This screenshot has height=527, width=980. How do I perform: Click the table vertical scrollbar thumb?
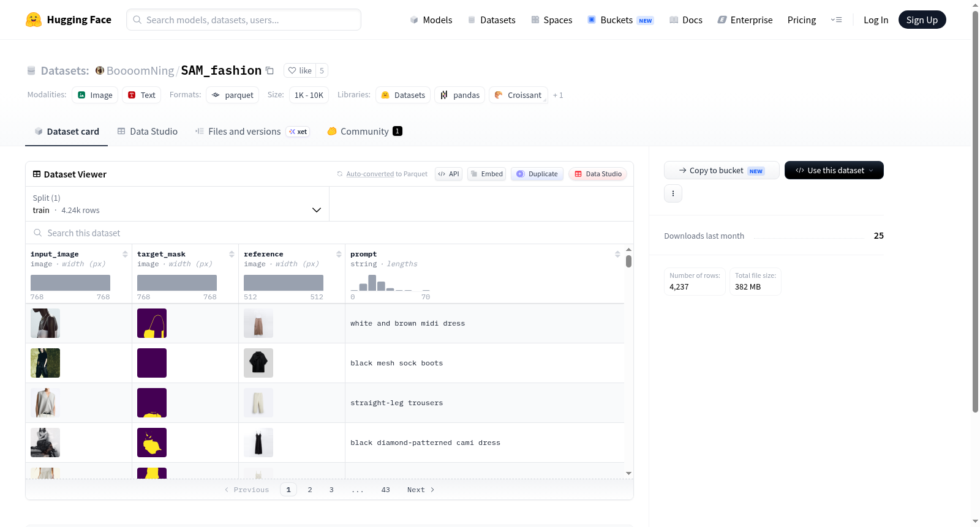[x=628, y=261]
